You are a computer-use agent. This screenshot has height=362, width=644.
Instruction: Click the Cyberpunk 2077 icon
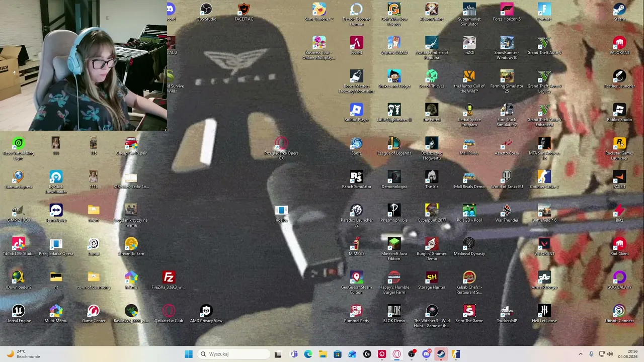(x=431, y=213)
